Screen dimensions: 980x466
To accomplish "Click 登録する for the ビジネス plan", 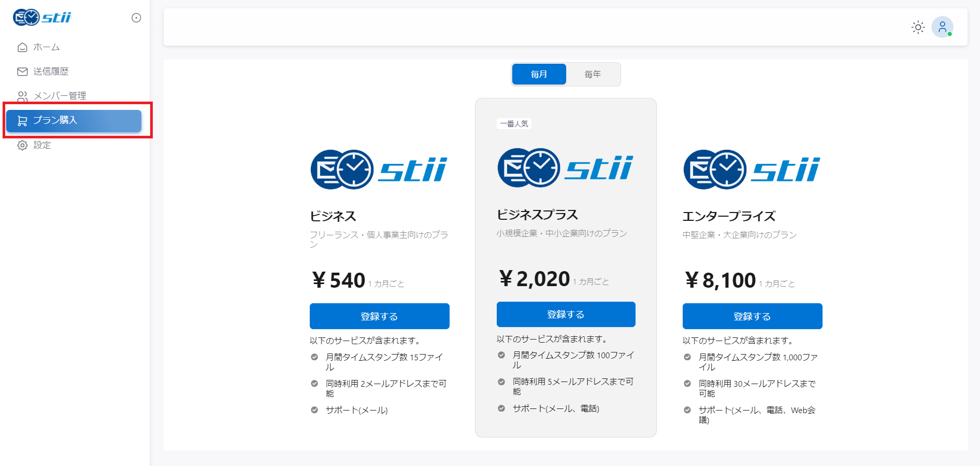I will click(379, 316).
